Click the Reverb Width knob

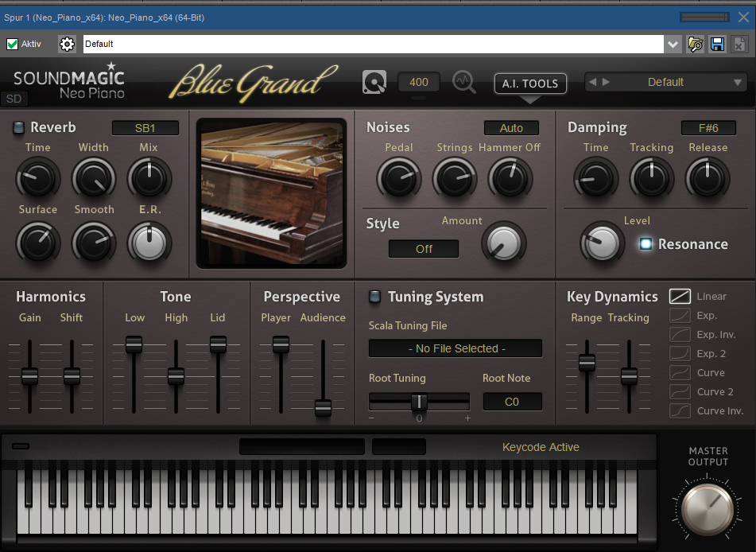coord(94,178)
